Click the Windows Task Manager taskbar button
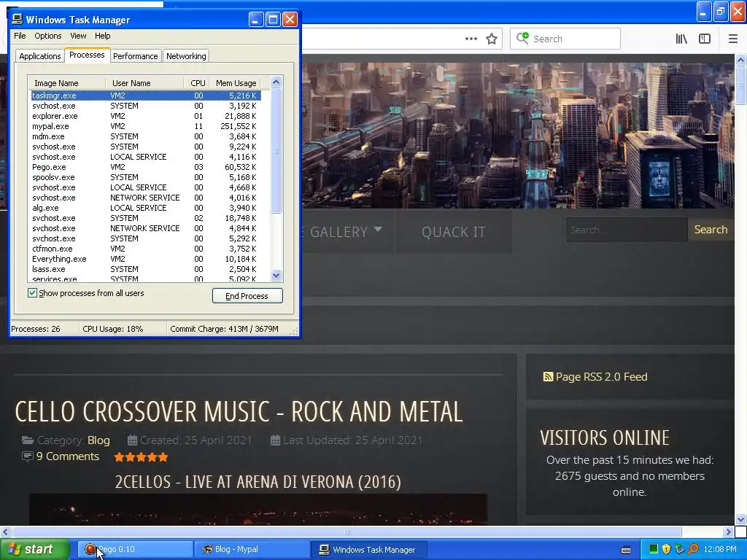The height and width of the screenshot is (560, 747). 368,550
